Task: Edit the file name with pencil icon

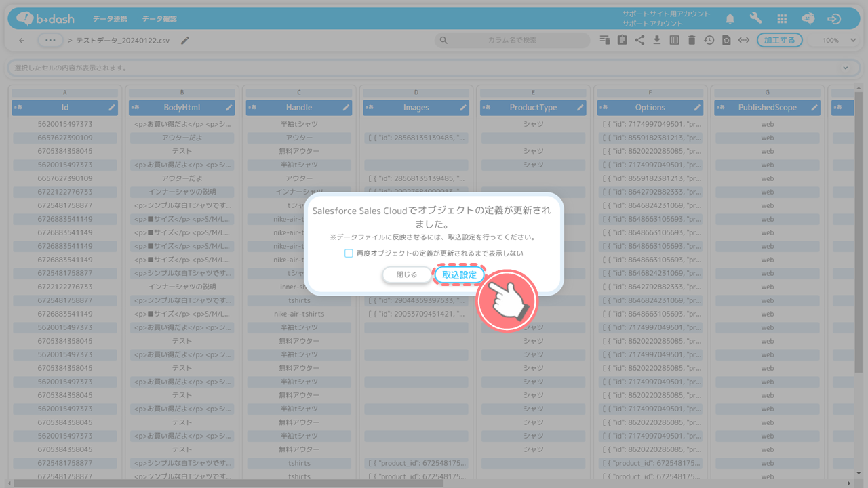Action: coord(185,41)
